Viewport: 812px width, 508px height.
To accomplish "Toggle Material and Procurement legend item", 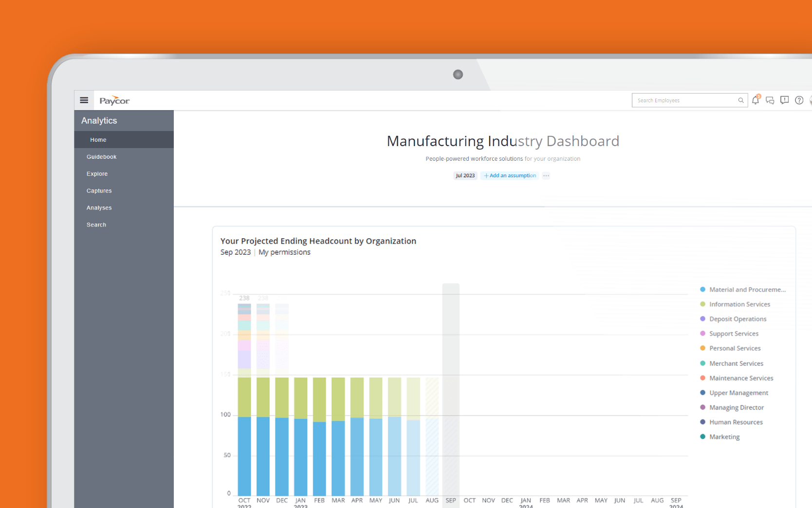I will coord(743,290).
